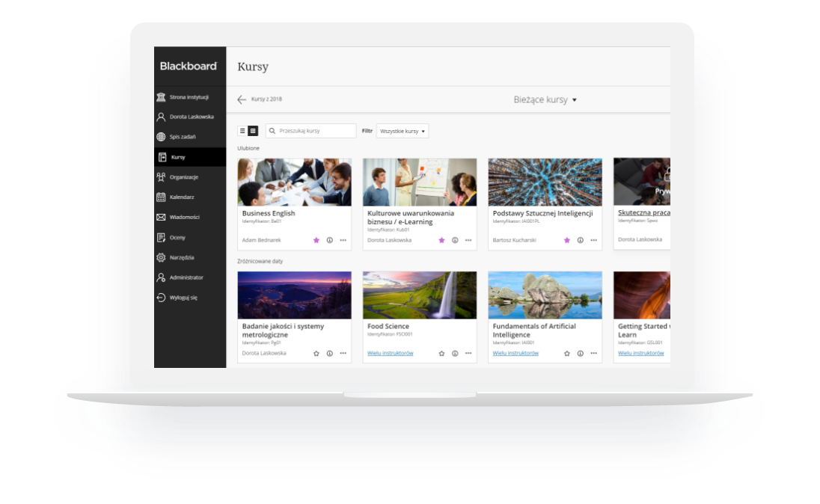Switch to grid view layout
This screenshot has height=504, width=820.
click(253, 131)
